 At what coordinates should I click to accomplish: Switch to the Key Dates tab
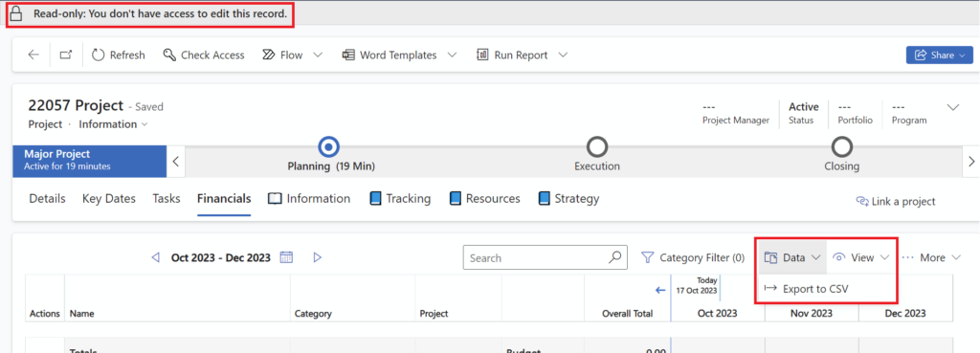pyautogui.click(x=109, y=199)
